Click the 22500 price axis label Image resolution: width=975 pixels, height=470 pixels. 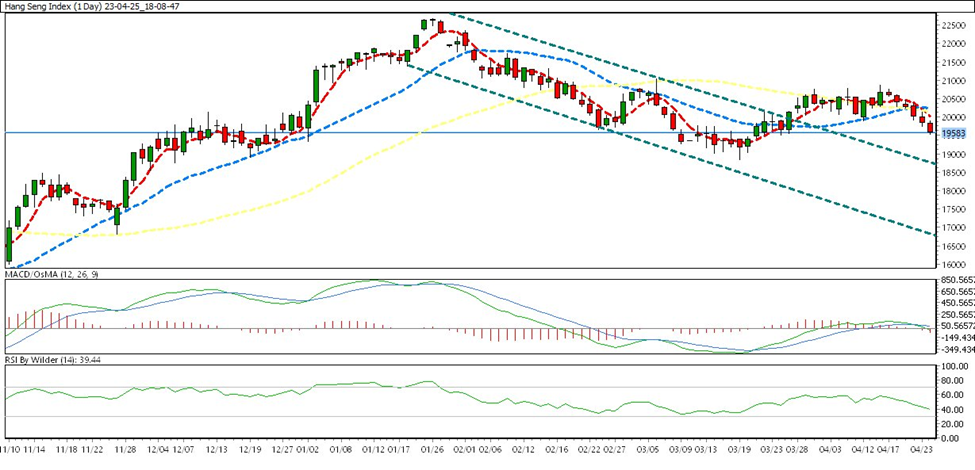pyautogui.click(x=956, y=25)
